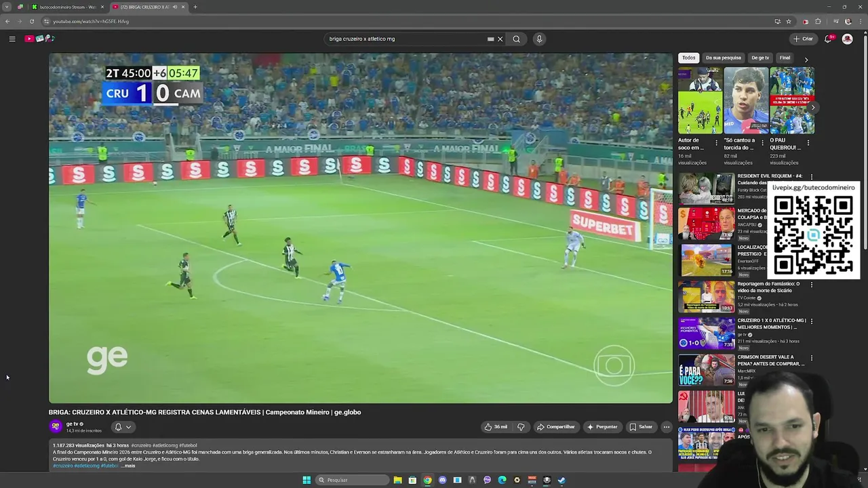Image resolution: width=868 pixels, height=488 pixels.
Task: Click the Criar create button
Action: coord(803,39)
